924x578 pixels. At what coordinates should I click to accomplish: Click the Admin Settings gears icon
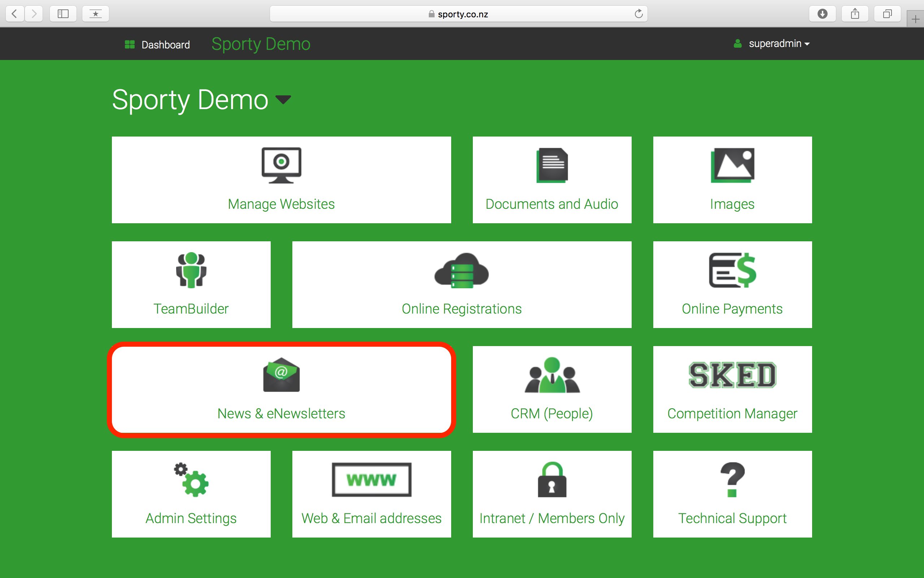click(191, 479)
